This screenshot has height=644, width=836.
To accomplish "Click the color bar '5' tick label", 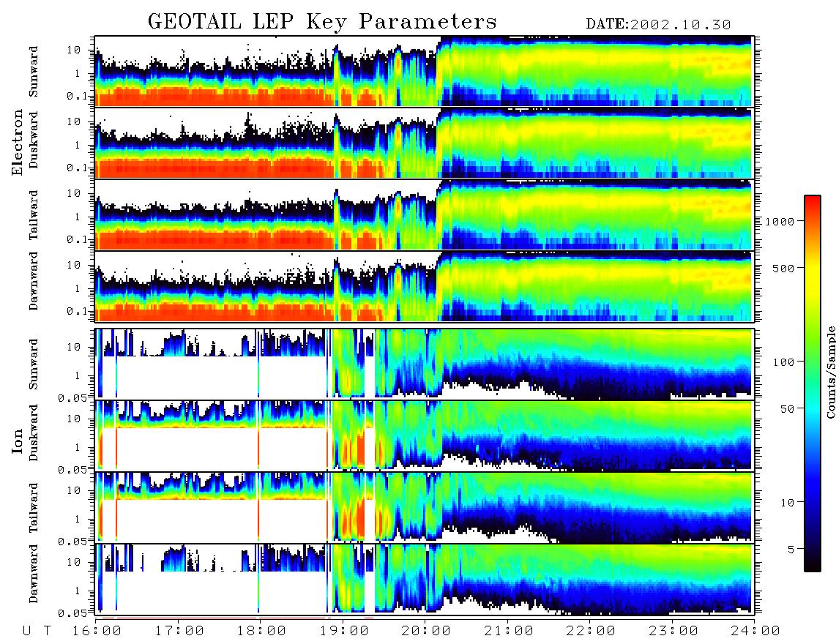I will pyautogui.click(x=791, y=549).
